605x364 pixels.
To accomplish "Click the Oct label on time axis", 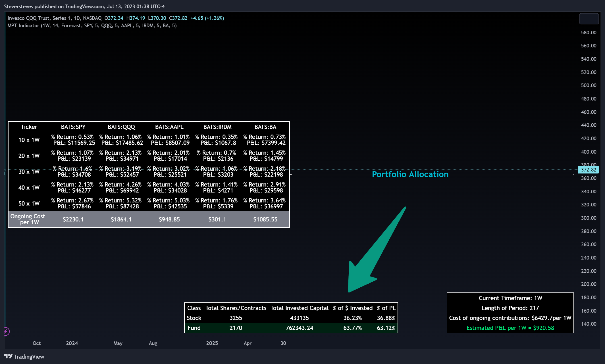I will coord(37,343).
